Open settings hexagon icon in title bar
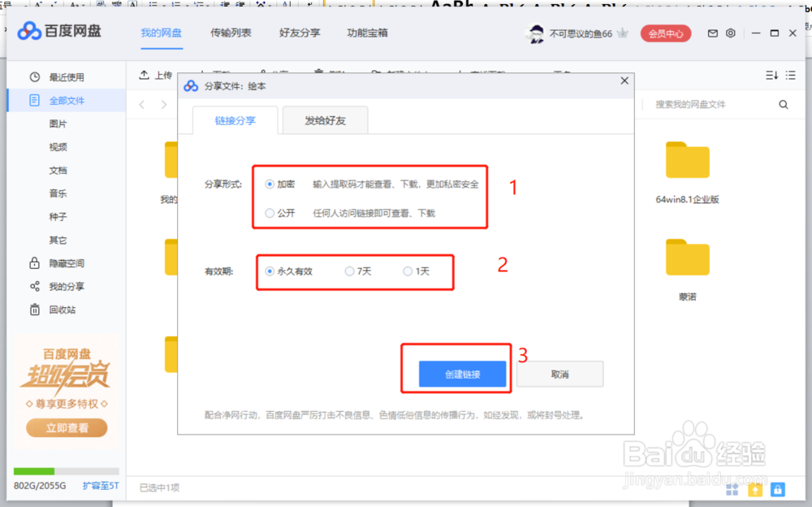 tap(730, 33)
